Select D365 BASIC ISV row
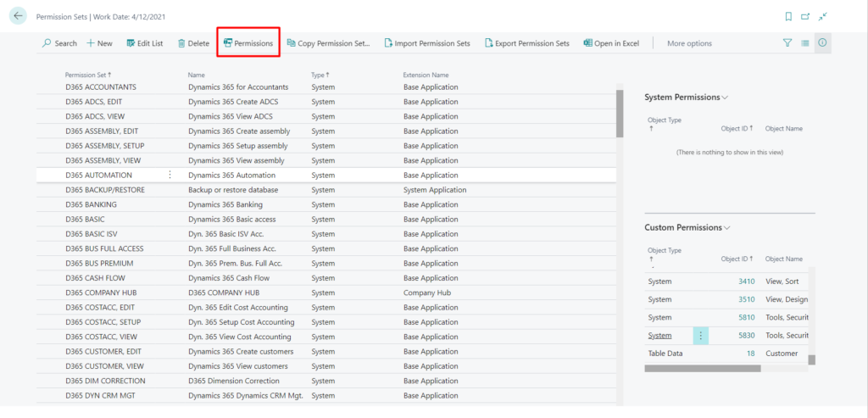 [x=326, y=234]
